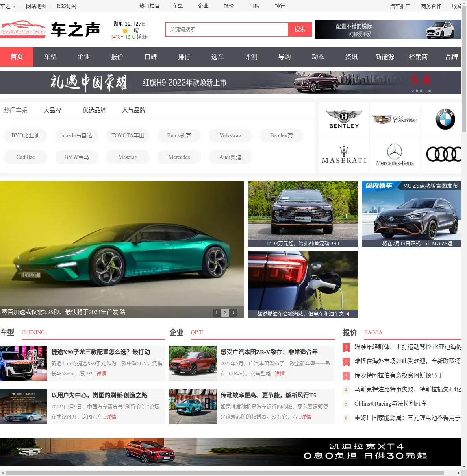Open the 汽车推广 top link
467x476 pixels.
click(400, 6)
